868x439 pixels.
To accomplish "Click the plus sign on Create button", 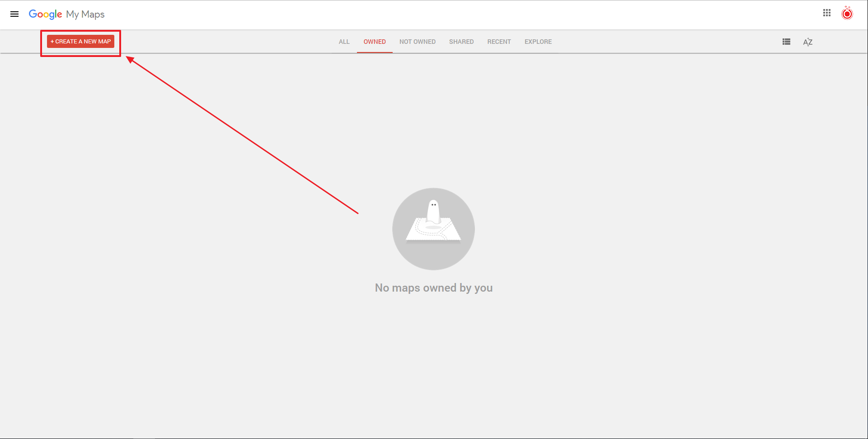I will [x=52, y=42].
